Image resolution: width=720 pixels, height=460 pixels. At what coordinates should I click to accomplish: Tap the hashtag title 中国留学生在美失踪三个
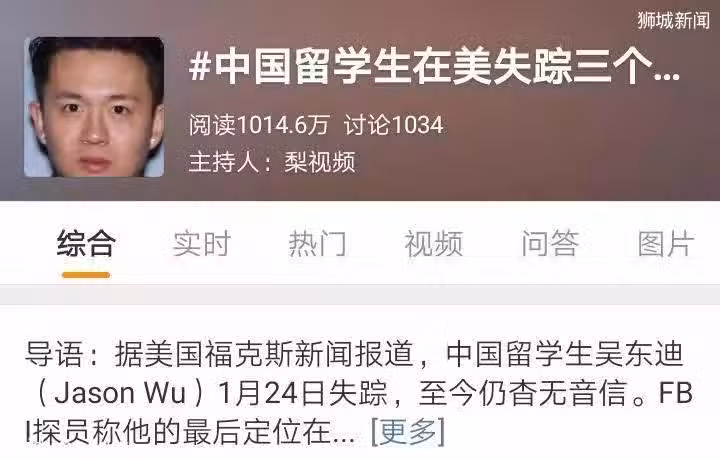point(434,67)
